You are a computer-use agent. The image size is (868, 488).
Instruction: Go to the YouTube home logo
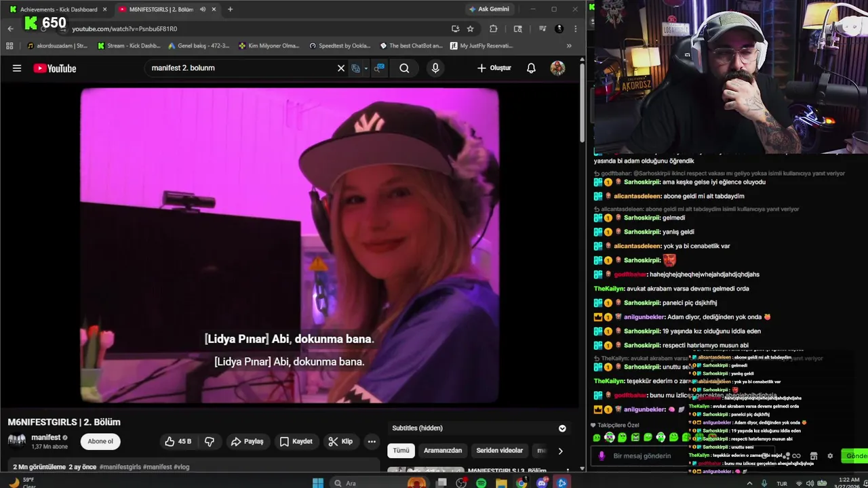pos(55,68)
